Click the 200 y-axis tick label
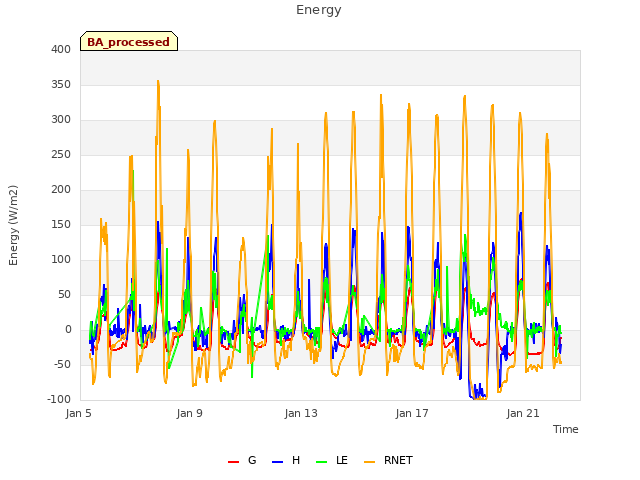 61,189
